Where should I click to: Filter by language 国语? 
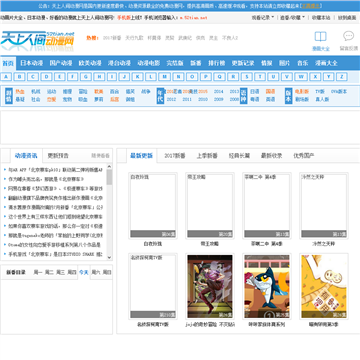point(270,91)
